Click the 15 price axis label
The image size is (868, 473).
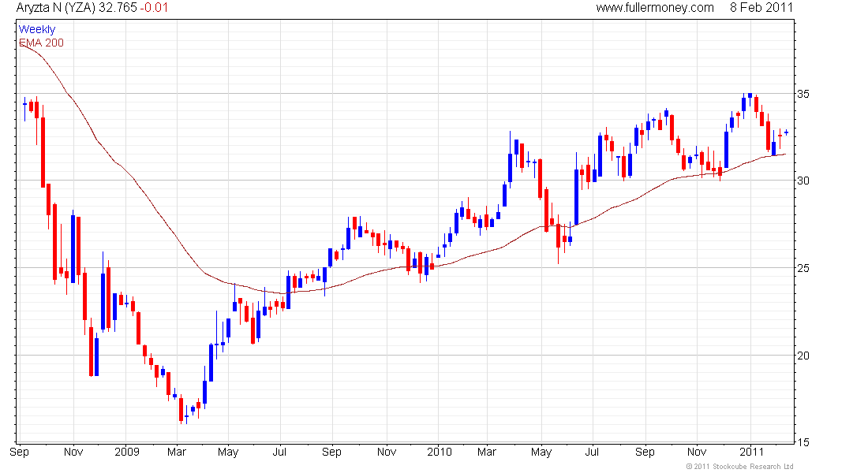coord(803,442)
